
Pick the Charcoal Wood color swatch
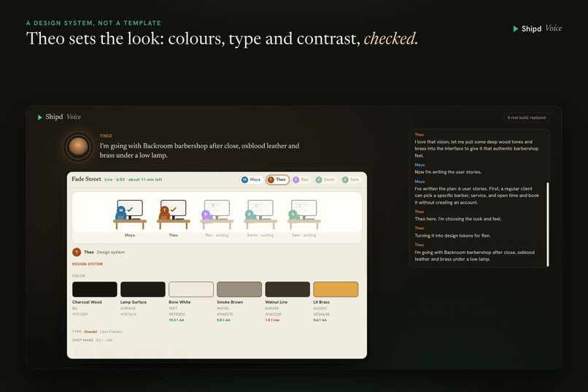95,289
